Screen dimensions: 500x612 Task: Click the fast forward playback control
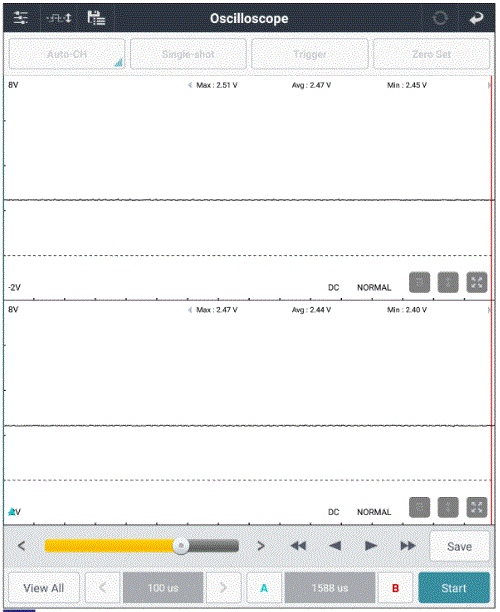407,546
